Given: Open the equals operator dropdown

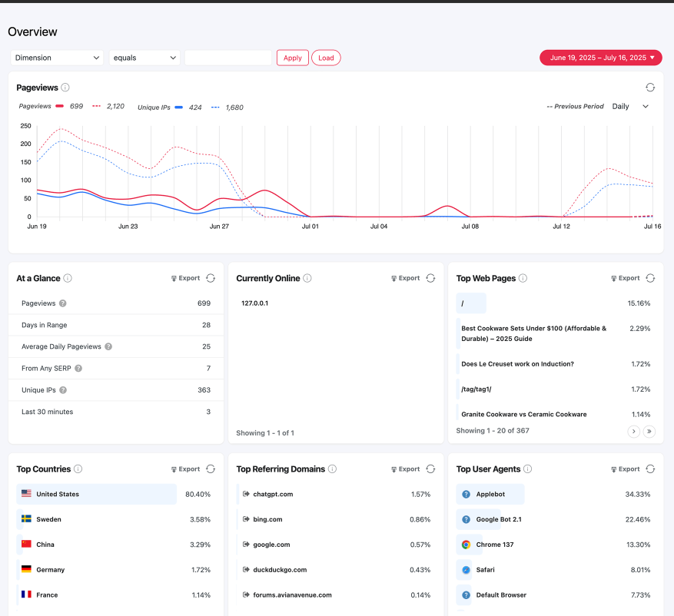Looking at the screenshot, I should tap(144, 58).
